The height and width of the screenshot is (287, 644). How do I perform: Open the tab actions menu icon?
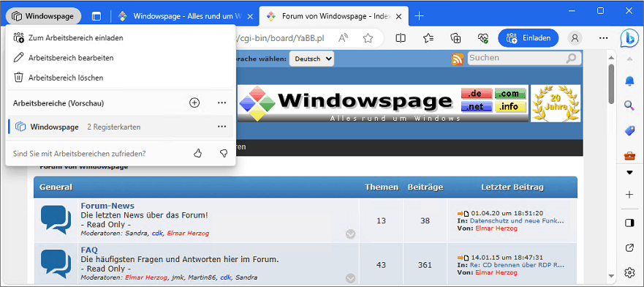click(x=96, y=16)
